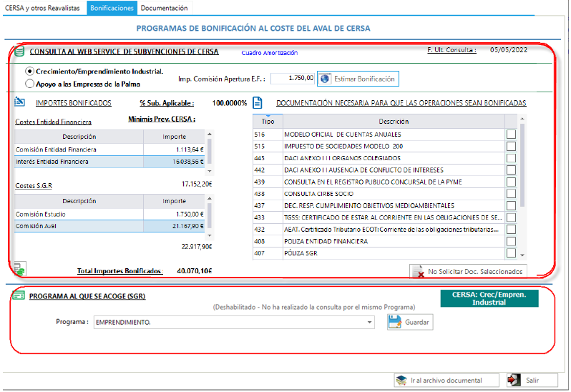
Task: Select Apoyo a las Empresas de la Palma option
Action: pos(29,84)
